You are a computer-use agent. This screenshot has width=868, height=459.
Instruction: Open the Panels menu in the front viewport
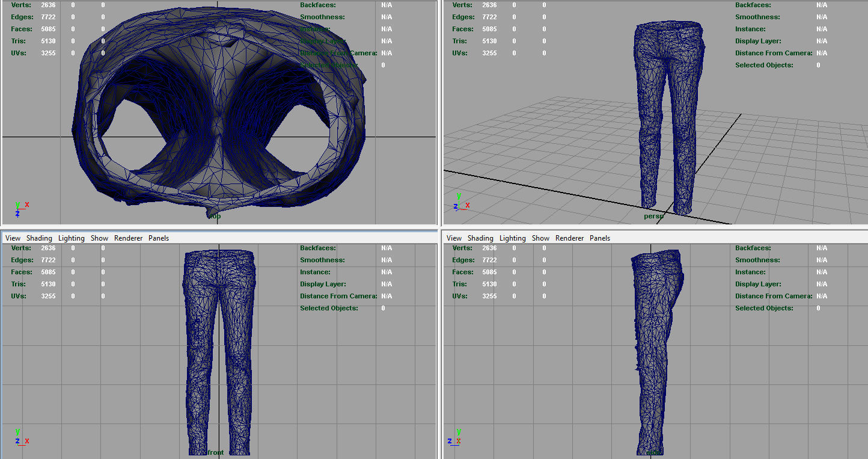159,238
